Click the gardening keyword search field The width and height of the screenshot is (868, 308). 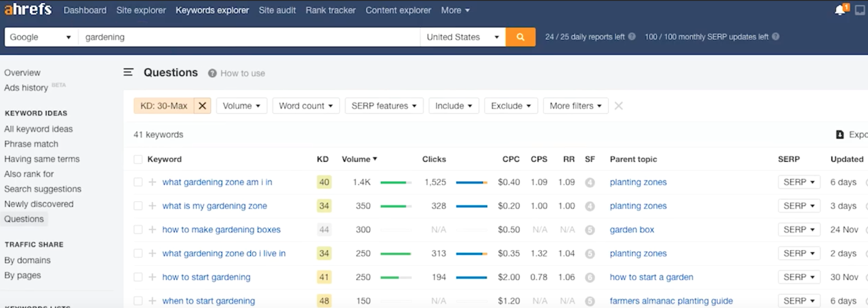tap(250, 37)
